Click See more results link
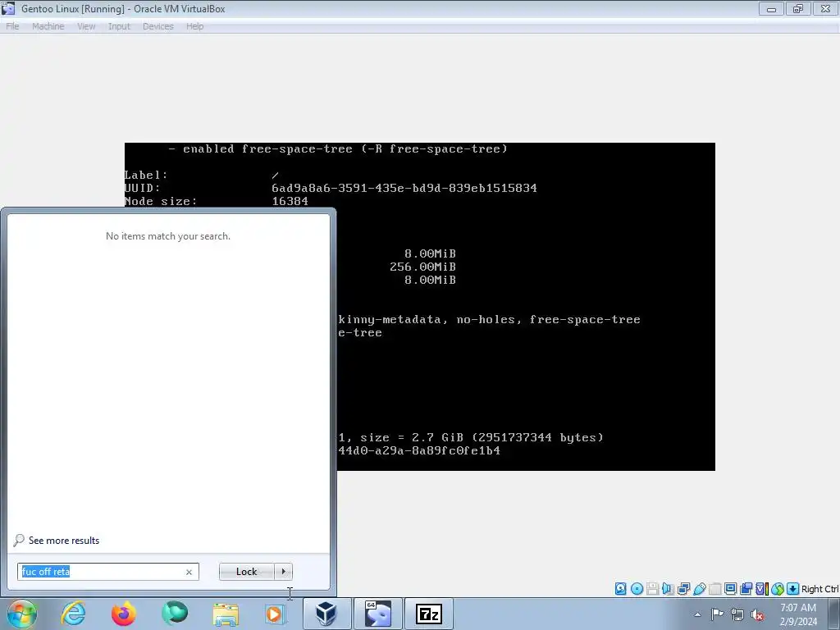840x630 pixels. [x=64, y=541]
